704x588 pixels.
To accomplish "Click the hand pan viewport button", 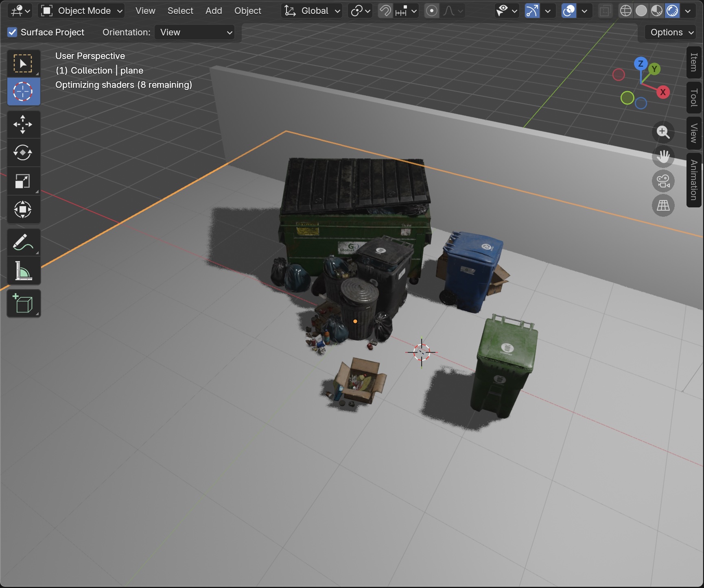I will pos(663,157).
